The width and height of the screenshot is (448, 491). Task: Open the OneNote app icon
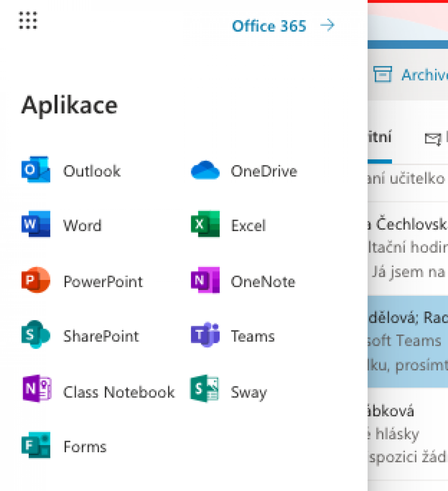pyautogui.click(x=205, y=280)
